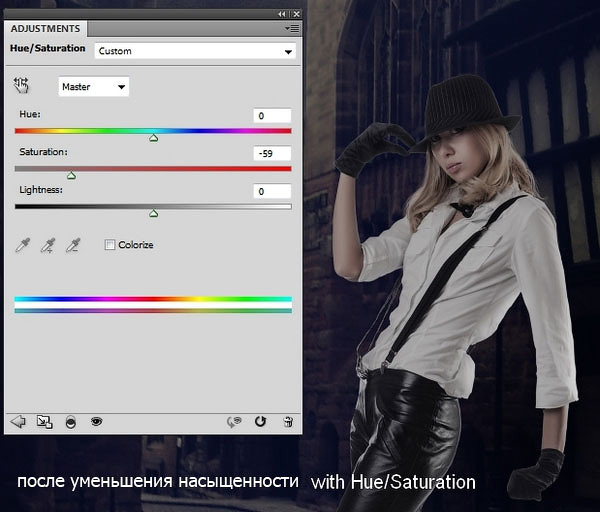Click the Hue/Saturation heading text

[x=47, y=48]
